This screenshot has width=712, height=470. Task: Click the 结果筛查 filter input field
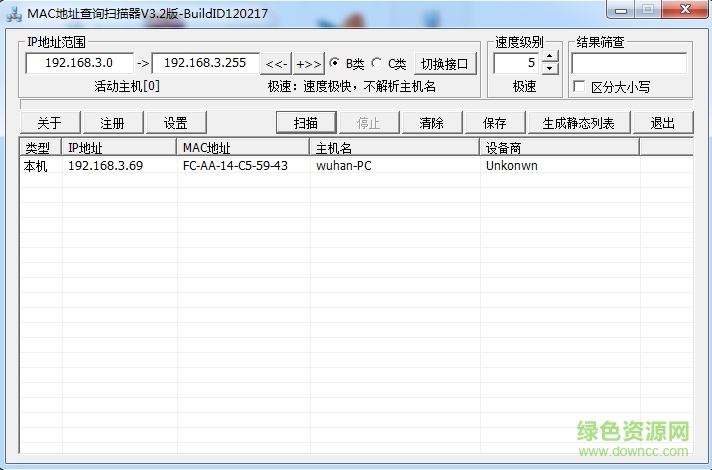628,63
